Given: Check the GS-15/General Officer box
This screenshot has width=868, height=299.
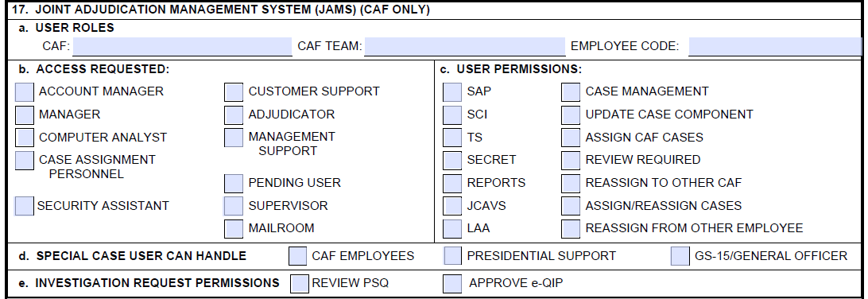Looking at the screenshot, I should click(x=680, y=256).
